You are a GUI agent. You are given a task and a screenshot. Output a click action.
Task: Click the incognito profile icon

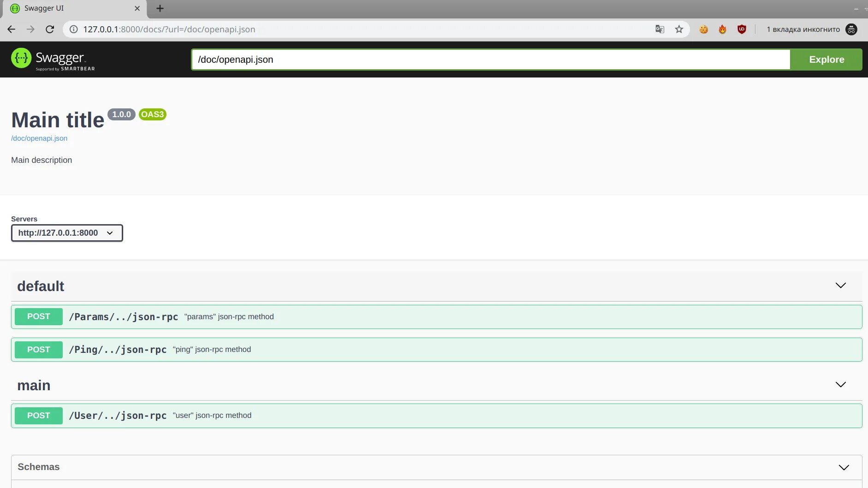(851, 29)
